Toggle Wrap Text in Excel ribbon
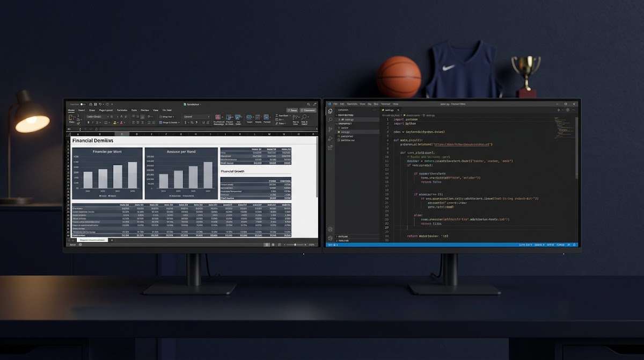The image size is (644, 360). point(166,117)
